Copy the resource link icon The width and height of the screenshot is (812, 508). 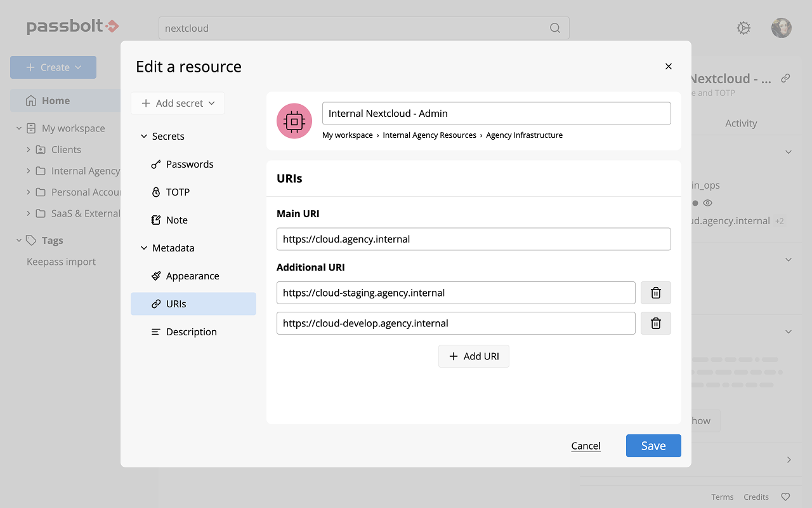coord(785,79)
